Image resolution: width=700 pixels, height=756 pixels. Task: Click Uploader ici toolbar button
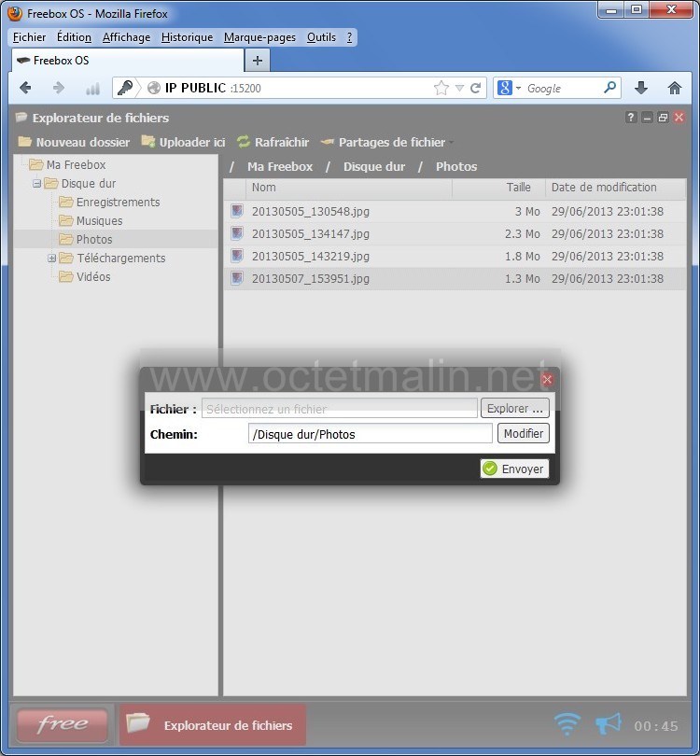tap(183, 142)
